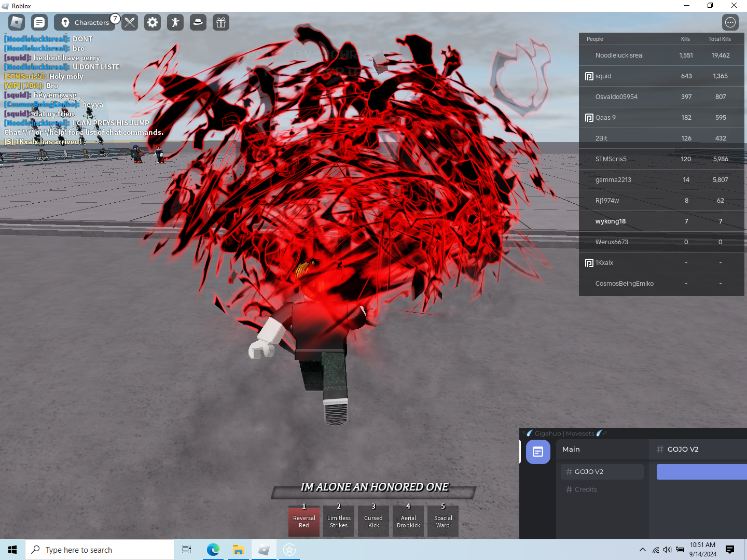Image resolution: width=747 pixels, height=560 pixels.
Task: Click the hat cosmetics icon
Action: (198, 22)
